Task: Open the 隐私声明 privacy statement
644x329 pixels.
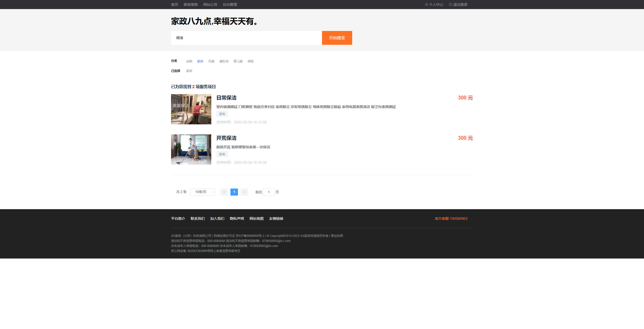Action: 237,218
